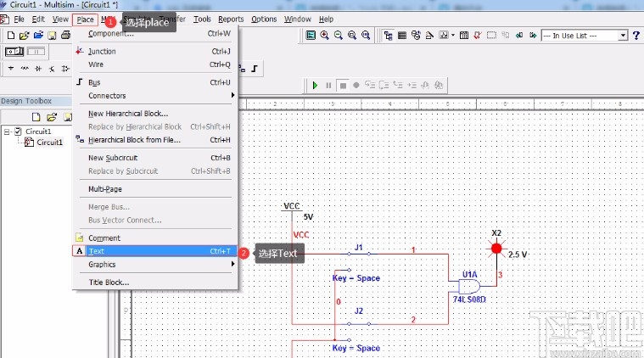Screen dimensions: 644x358
Task: Click the Back Annotate from Ultiboard icon
Action: 519,36
